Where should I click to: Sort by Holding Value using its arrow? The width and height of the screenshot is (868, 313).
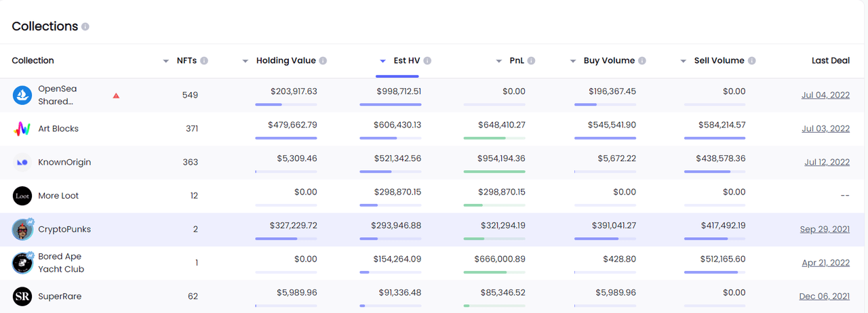[245, 61]
